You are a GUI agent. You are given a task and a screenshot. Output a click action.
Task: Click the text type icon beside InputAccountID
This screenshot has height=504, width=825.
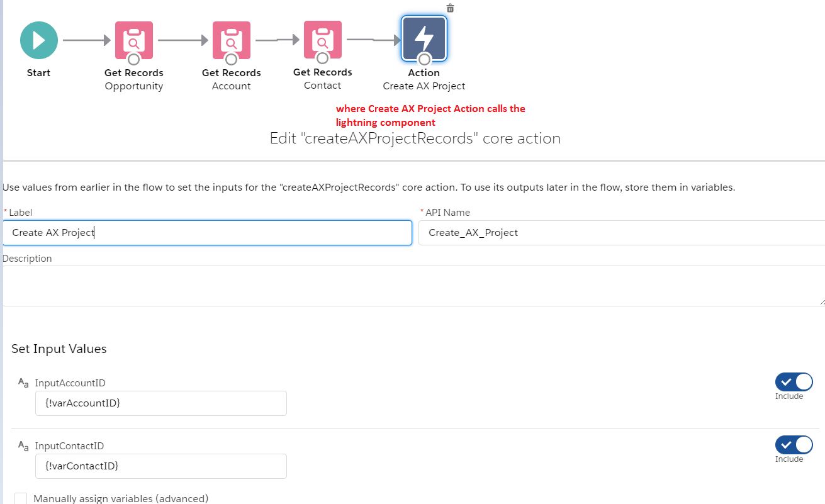click(23, 383)
